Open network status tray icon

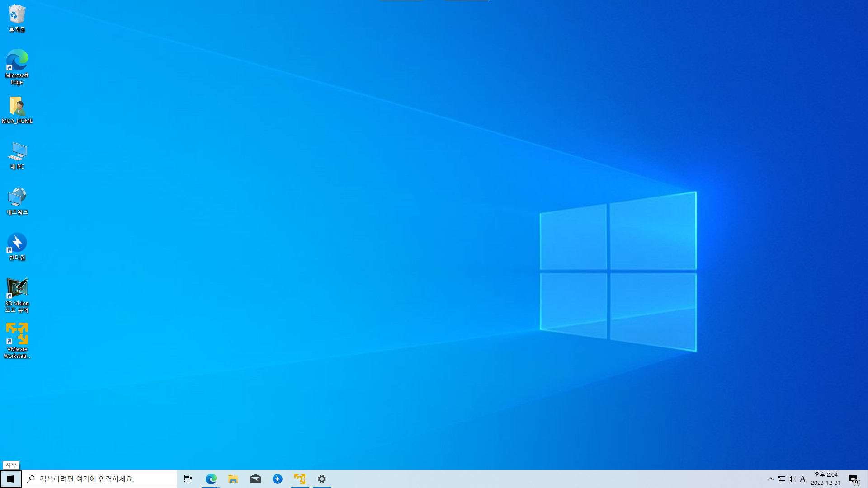(x=782, y=479)
